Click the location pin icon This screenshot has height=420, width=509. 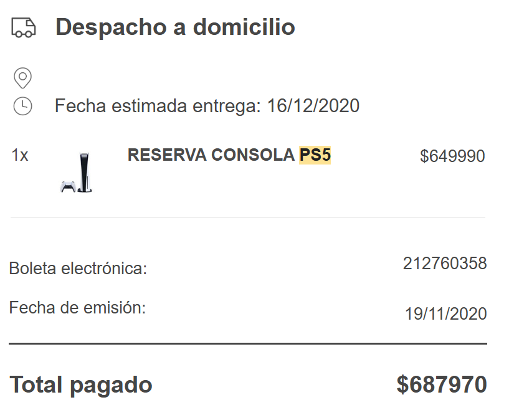(x=22, y=79)
